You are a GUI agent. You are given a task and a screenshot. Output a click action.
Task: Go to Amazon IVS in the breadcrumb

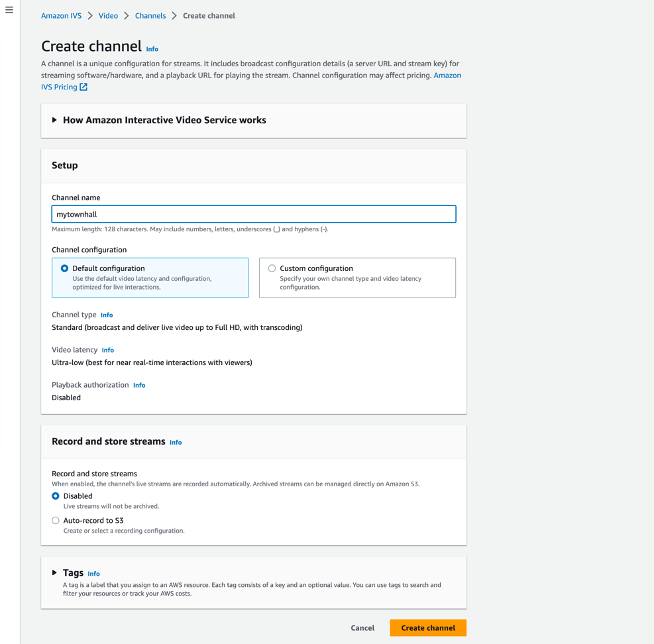pos(61,15)
